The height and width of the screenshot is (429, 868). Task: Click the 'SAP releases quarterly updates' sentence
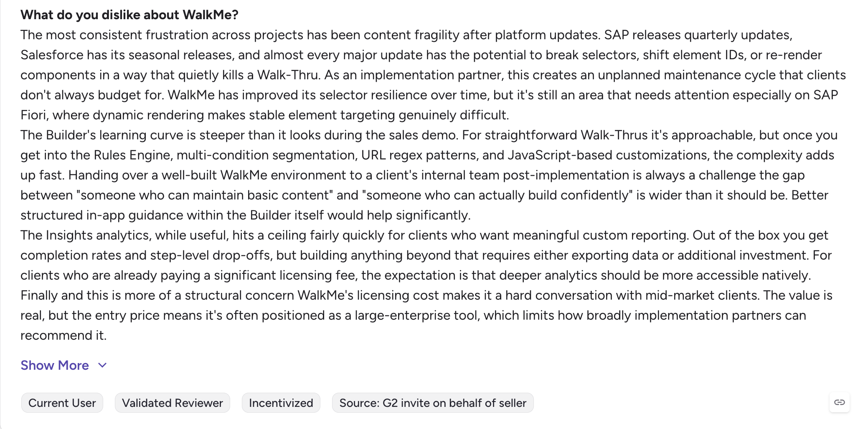[x=698, y=35]
